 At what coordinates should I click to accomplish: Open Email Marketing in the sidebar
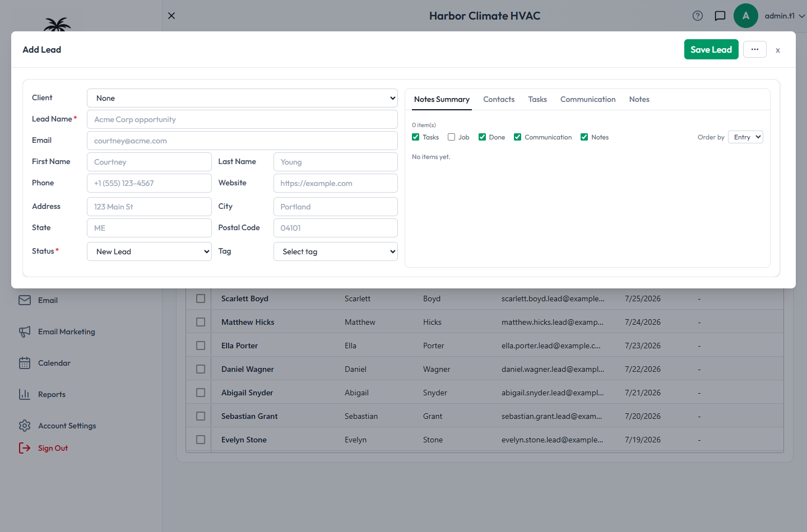(67, 332)
